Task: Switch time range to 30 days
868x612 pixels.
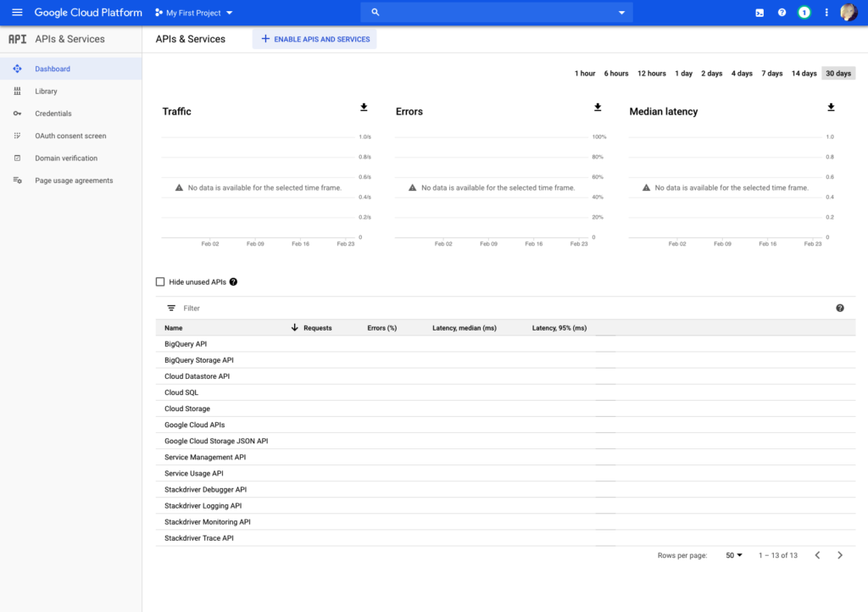Action: click(838, 73)
